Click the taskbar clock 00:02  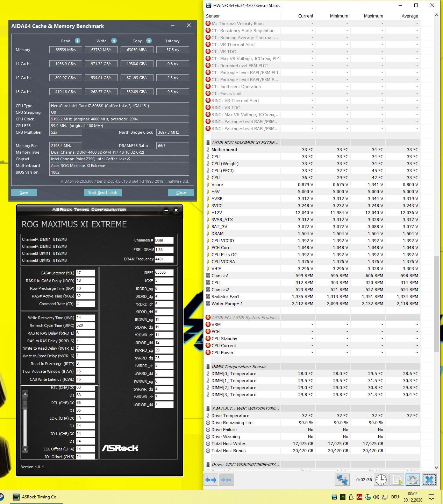point(413,497)
